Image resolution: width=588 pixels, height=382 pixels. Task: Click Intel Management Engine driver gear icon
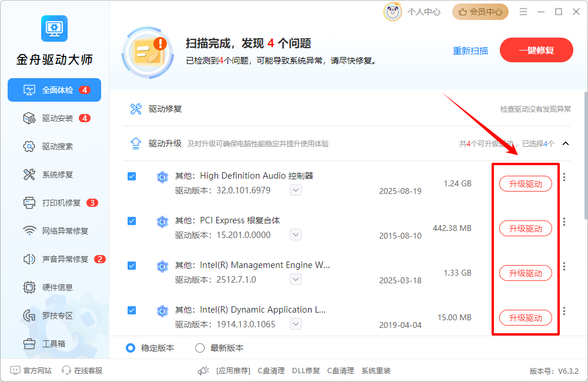coord(162,266)
